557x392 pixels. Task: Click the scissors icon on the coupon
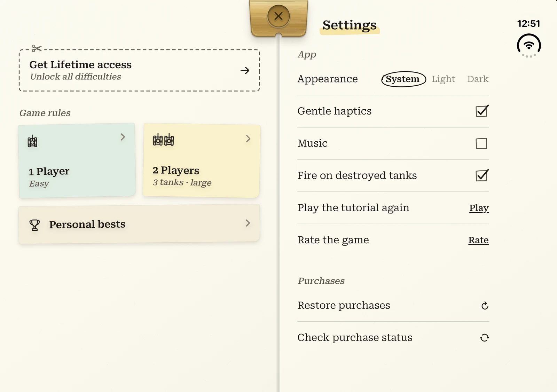(x=37, y=48)
